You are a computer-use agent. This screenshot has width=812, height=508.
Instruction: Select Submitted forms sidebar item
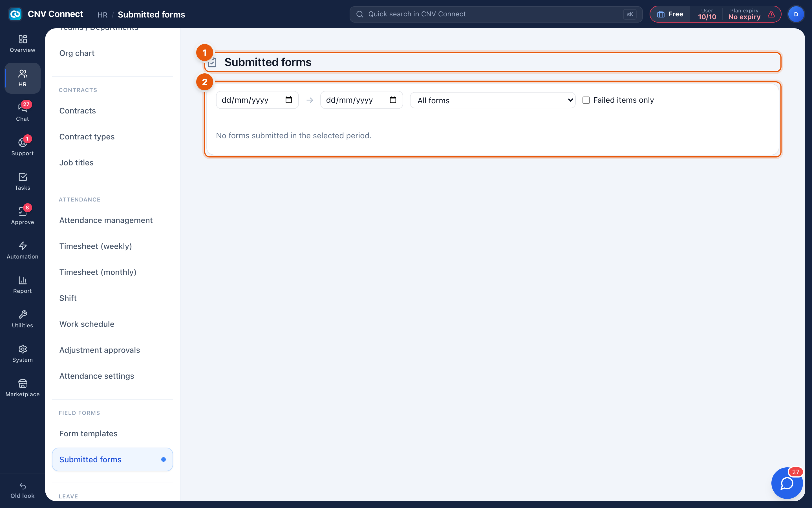112,460
